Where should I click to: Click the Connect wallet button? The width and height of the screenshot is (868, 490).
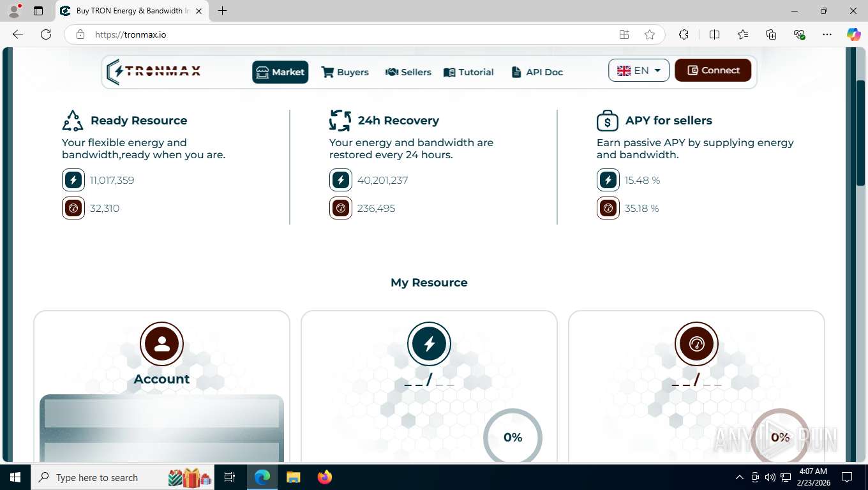713,70
